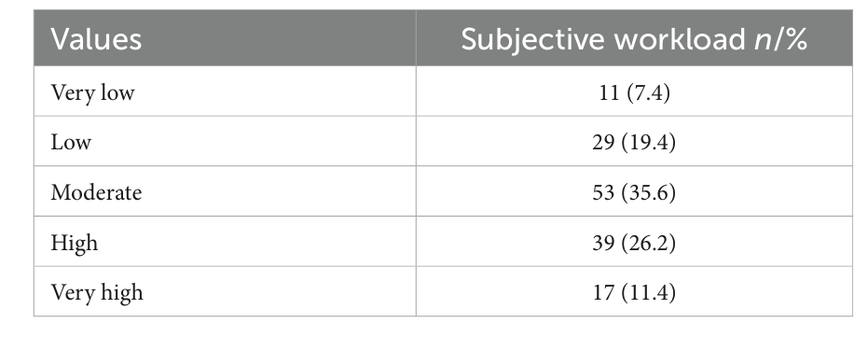Select the Very low row label

(x=92, y=92)
